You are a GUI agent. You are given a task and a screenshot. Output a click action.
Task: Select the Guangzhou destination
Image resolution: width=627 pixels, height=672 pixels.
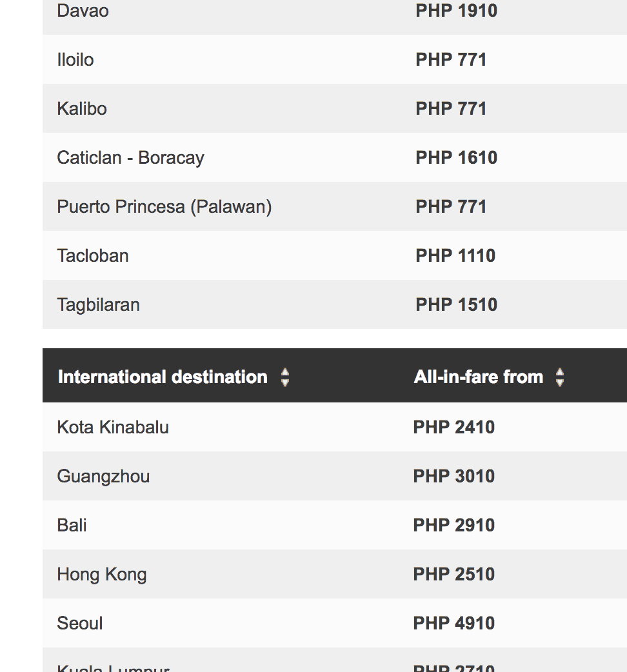[103, 477]
